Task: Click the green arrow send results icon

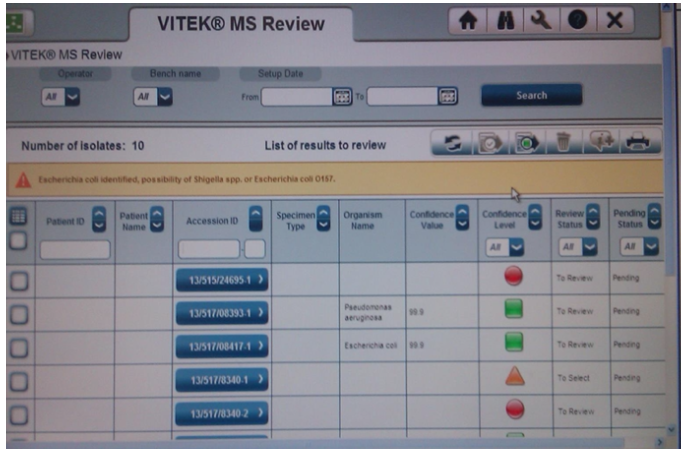Action: (527, 143)
